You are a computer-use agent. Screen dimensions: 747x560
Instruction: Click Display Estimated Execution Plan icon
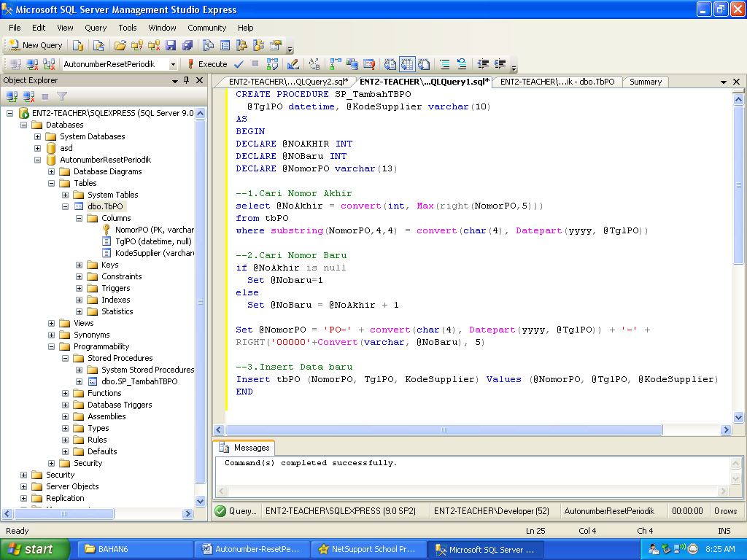pyautogui.click(x=272, y=64)
